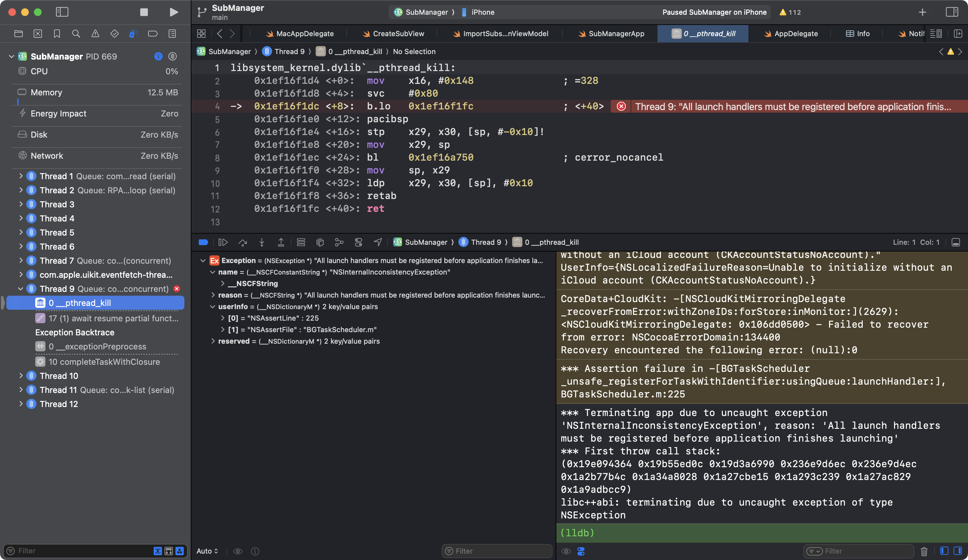
Task: Open the Issue navigator warning icon
Action: point(95,34)
